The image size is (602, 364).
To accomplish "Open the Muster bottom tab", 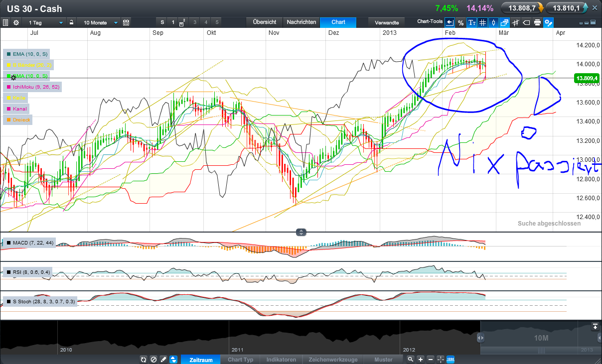I will point(384,360).
